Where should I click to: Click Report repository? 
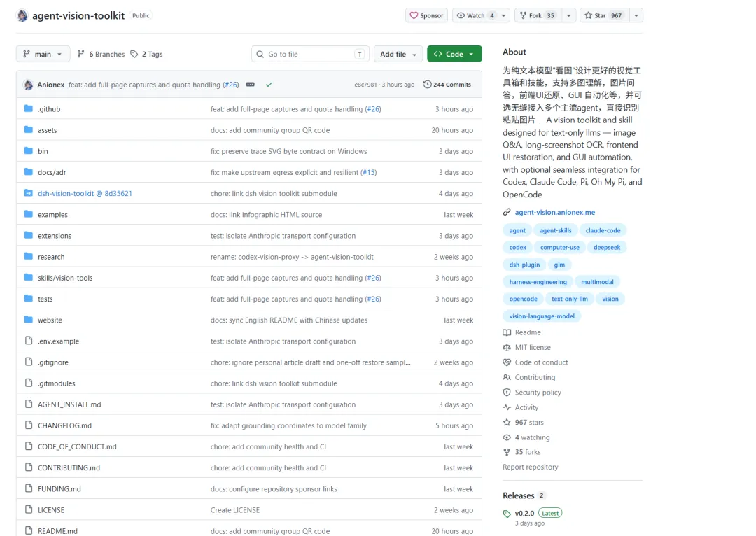(x=531, y=467)
